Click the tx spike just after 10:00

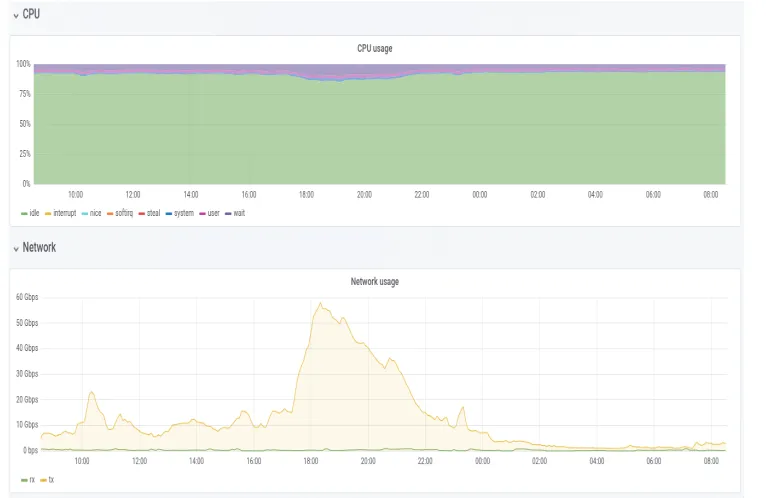[91, 392]
